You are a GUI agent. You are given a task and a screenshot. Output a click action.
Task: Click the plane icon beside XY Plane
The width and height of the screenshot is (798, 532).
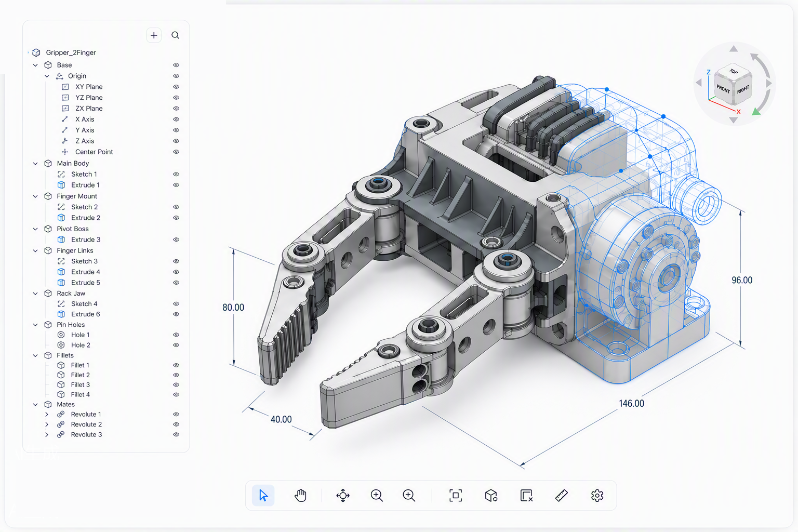point(65,87)
